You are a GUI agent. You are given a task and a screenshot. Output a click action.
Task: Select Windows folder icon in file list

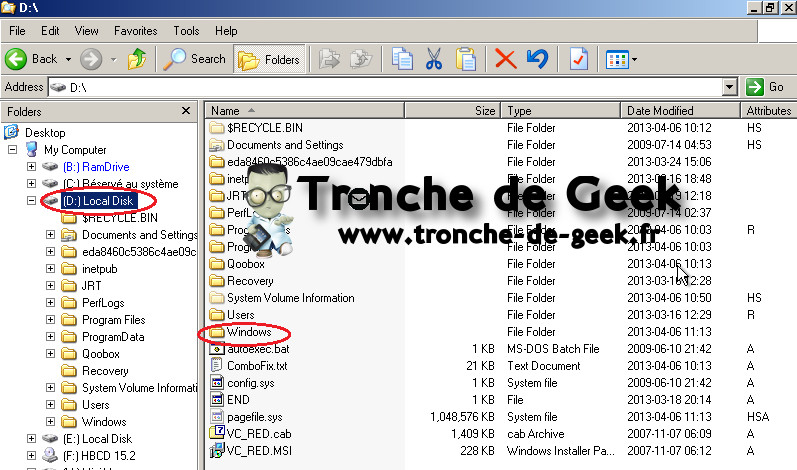pos(217,332)
